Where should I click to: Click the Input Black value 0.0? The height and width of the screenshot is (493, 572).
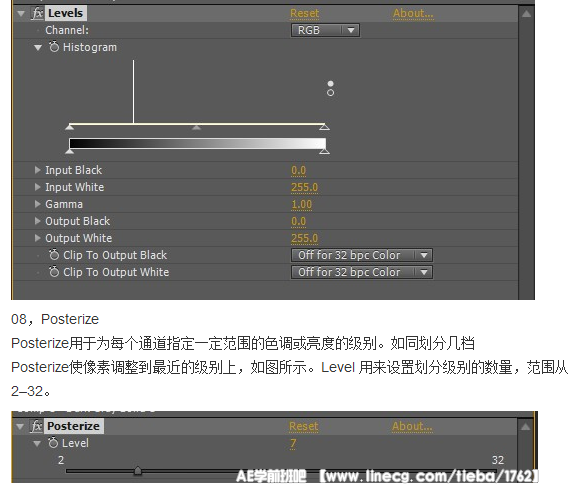click(298, 170)
